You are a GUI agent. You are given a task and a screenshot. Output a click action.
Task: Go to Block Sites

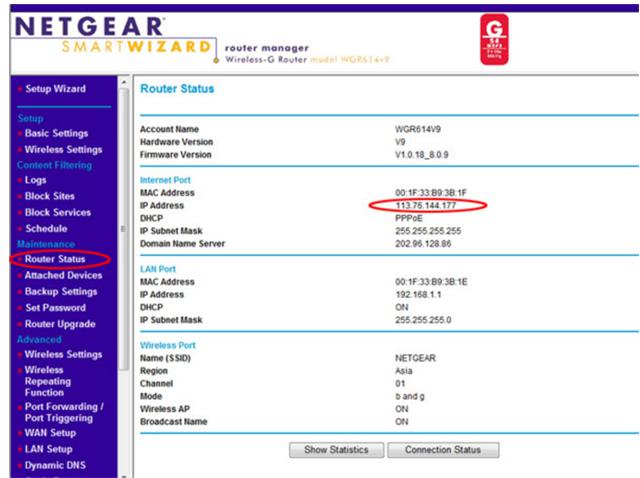[x=50, y=196]
